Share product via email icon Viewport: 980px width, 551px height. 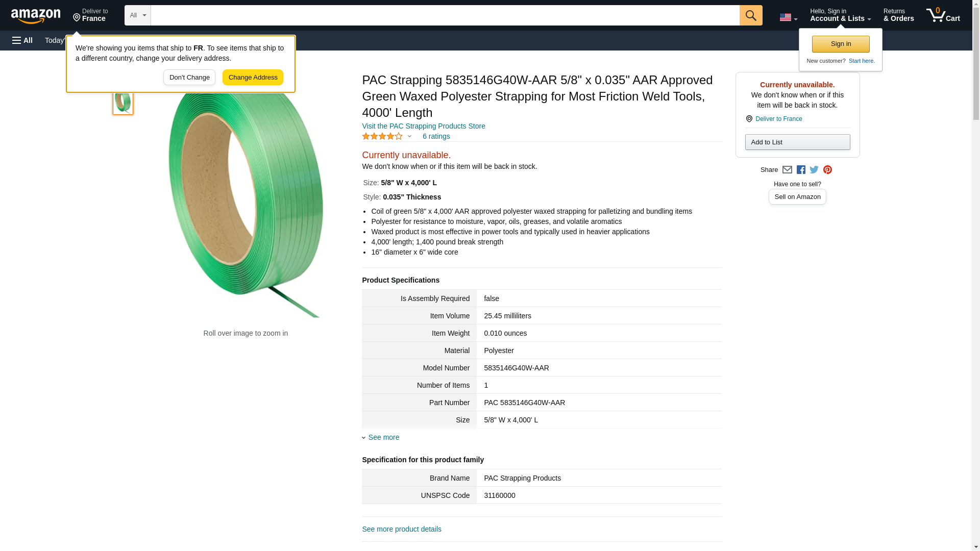787,170
